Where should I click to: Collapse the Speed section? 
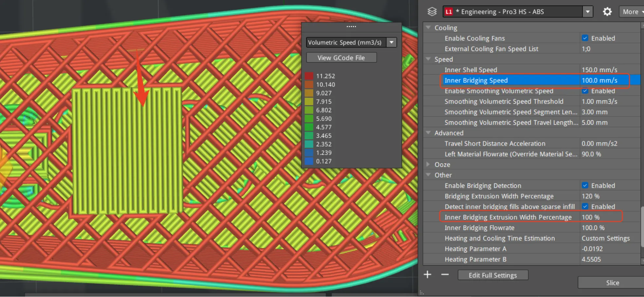428,59
